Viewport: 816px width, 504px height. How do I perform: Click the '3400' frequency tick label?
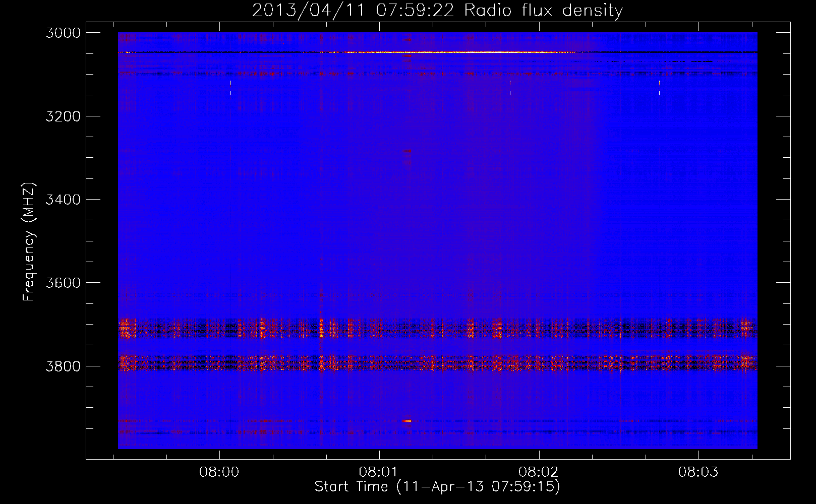pyautogui.click(x=63, y=200)
